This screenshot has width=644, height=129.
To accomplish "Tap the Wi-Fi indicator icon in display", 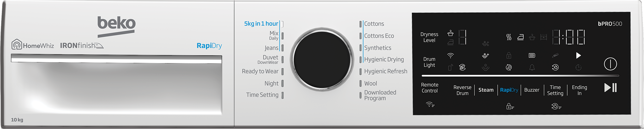I will coord(450,56).
